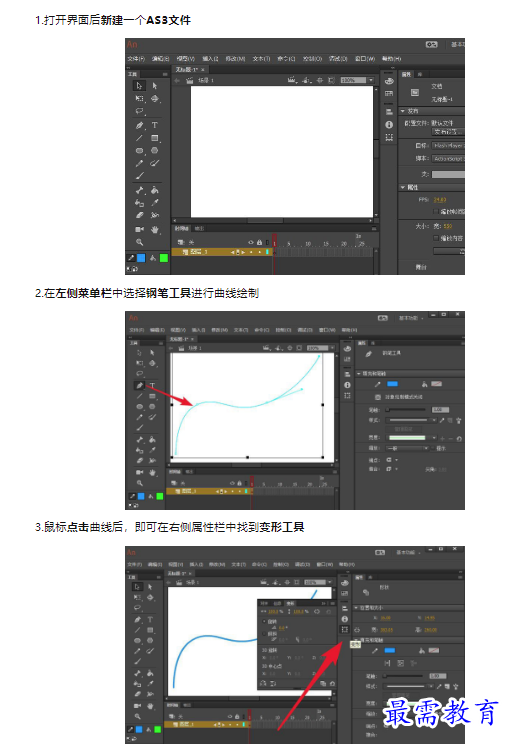Switch to the 输出 tab in step 1 timeline

click(x=200, y=229)
